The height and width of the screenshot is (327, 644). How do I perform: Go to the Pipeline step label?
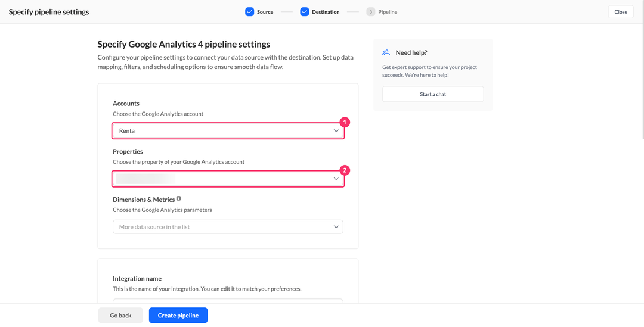click(388, 12)
